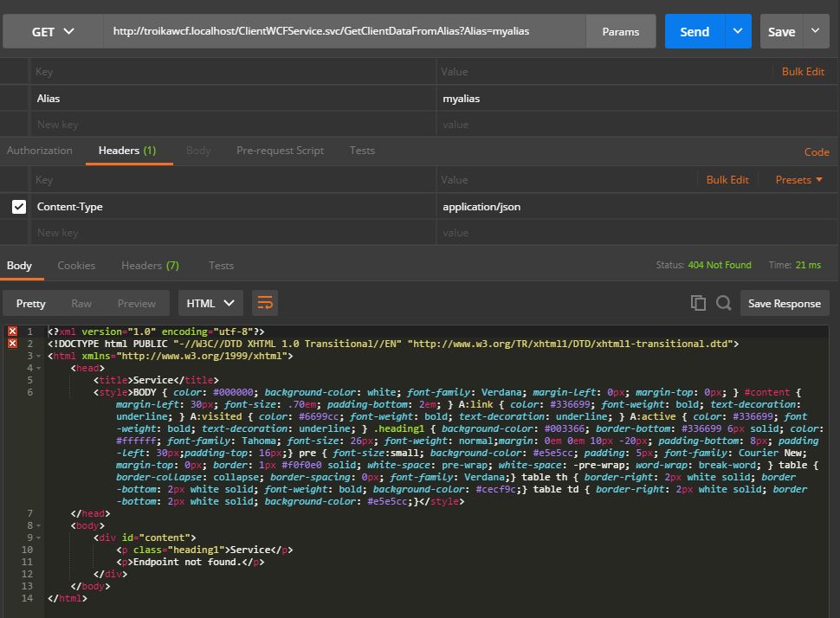Image resolution: width=840 pixels, height=618 pixels.
Task: Switch to Raw view mode
Action: click(81, 304)
